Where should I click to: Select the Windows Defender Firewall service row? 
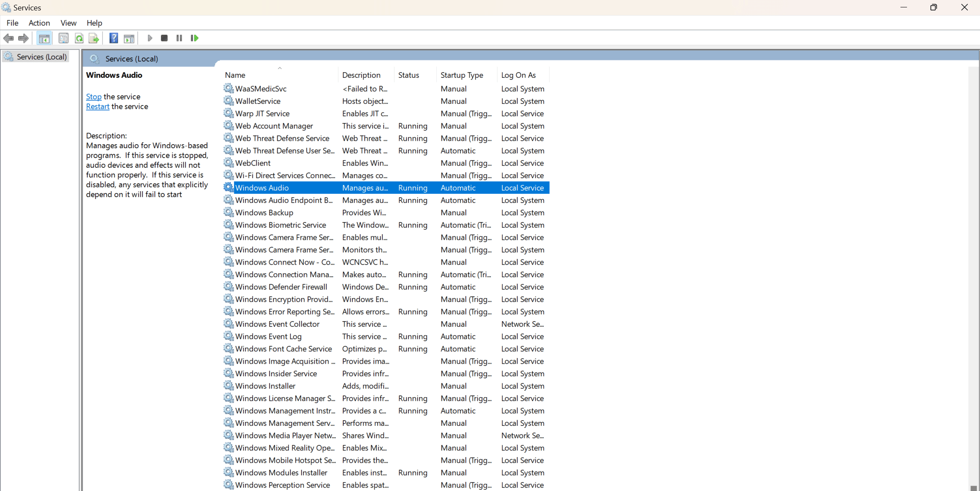(x=281, y=287)
